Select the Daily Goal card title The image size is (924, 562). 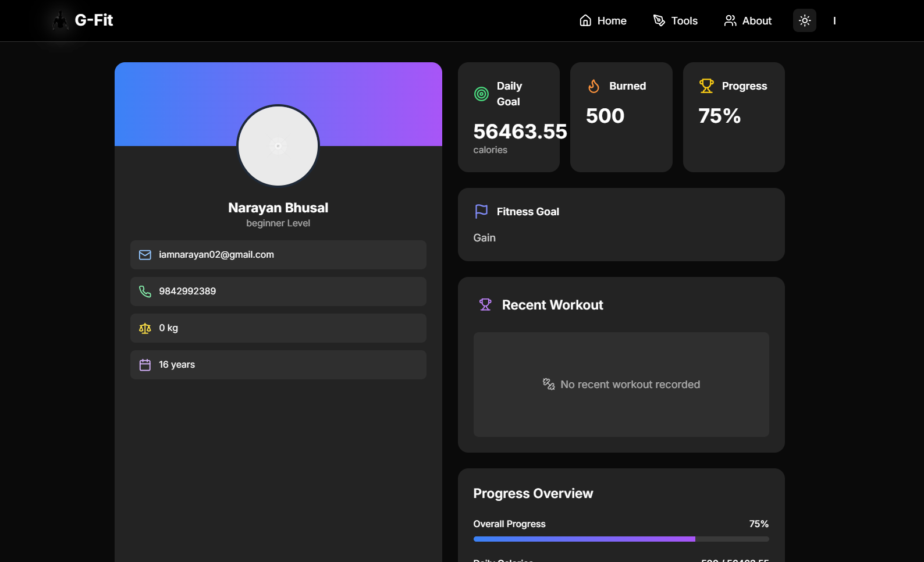(509, 94)
